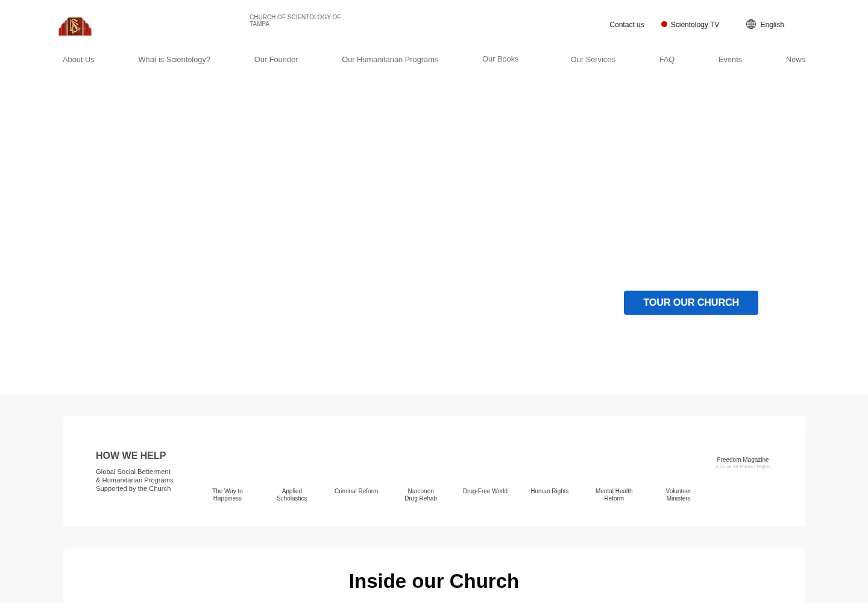The width and height of the screenshot is (868, 603).
Task: Open The Way to Happiness program
Action: coord(227,495)
